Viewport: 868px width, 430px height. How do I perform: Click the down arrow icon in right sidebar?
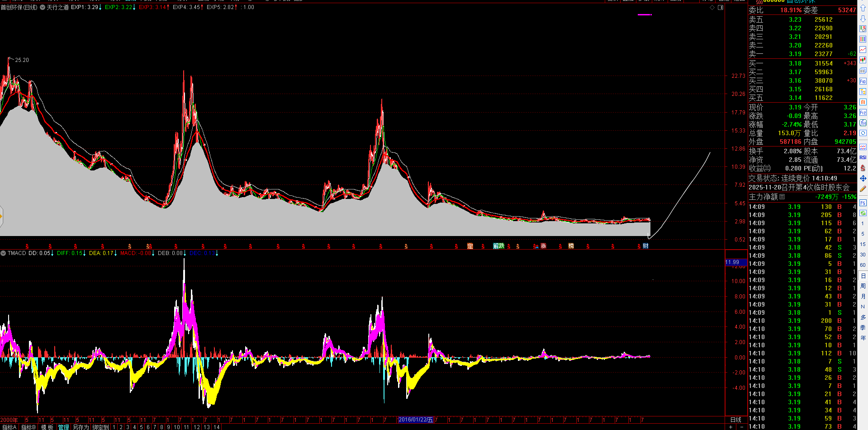pos(863,19)
